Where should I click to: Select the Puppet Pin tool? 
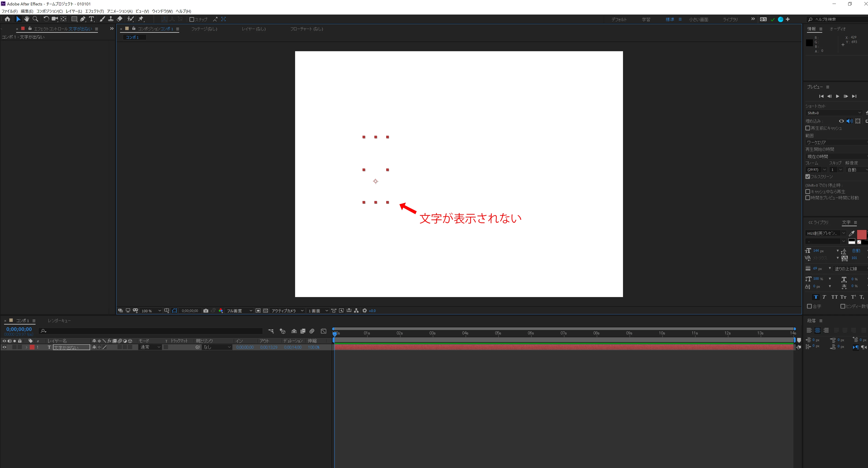coord(141,19)
